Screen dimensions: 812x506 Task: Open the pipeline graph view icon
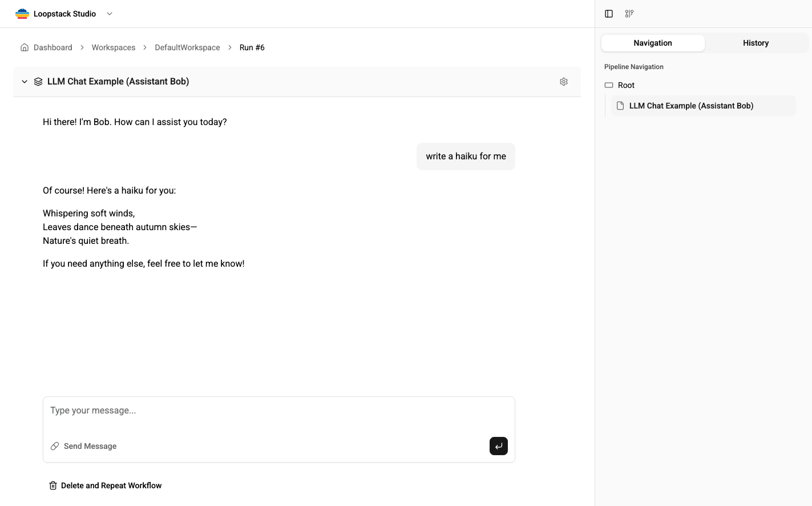click(x=629, y=13)
